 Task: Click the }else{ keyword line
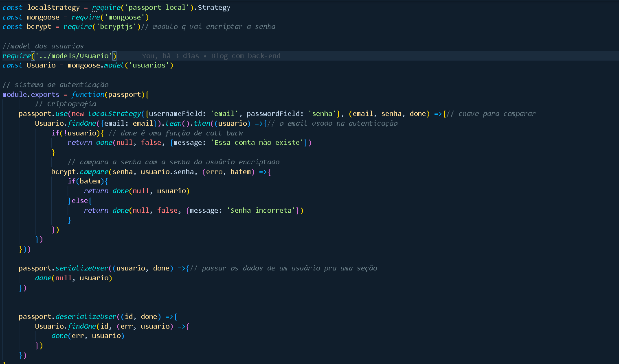pos(80,201)
